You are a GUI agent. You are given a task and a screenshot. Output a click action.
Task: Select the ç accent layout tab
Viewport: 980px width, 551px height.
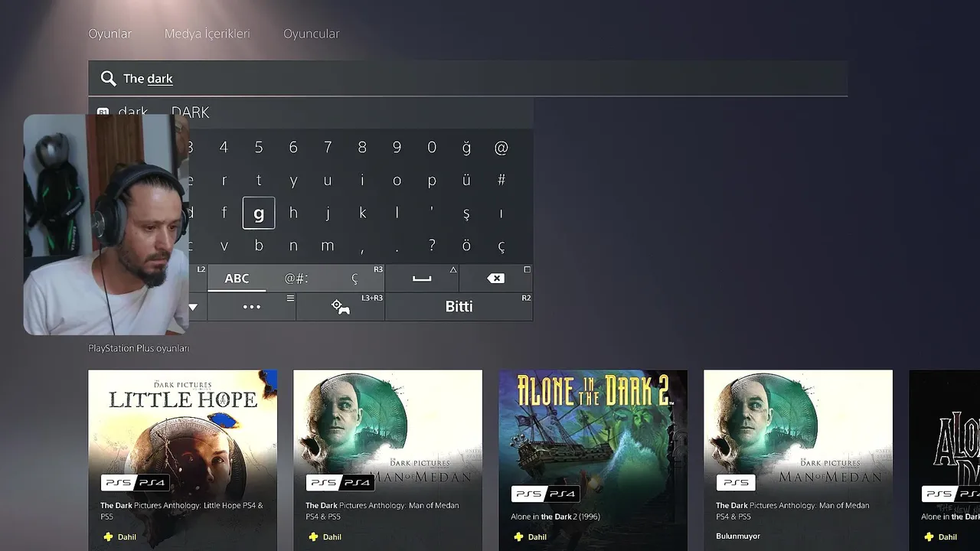pos(354,279)
